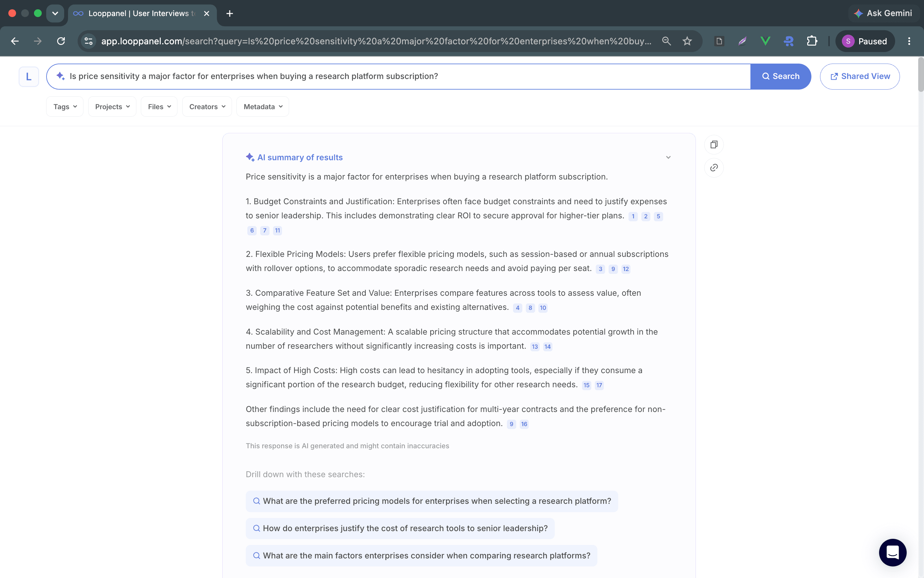The image size is (924, 578).
Task: Open the Intercom chat bubble
Action: coord(892,552)
